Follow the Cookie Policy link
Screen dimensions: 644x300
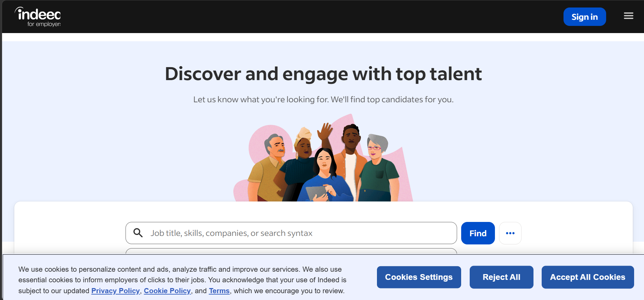click(x=167, y=291)
